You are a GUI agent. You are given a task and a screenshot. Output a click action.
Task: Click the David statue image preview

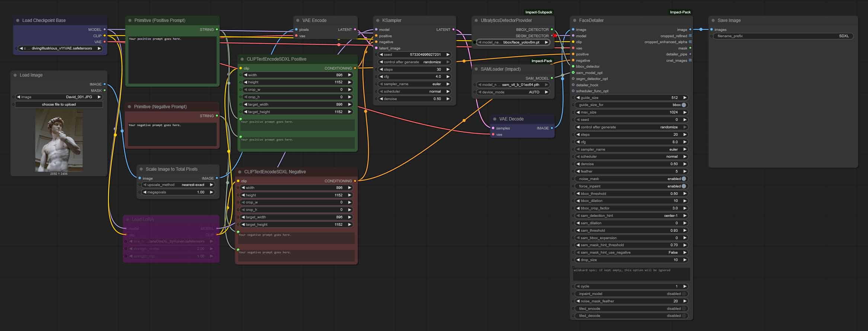(59, 140)
